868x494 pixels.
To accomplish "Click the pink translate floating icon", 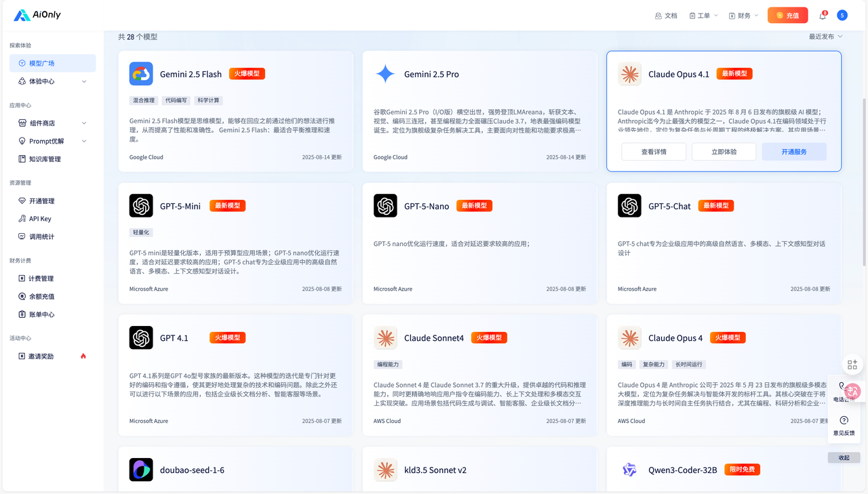I will [x=853, y=391].
